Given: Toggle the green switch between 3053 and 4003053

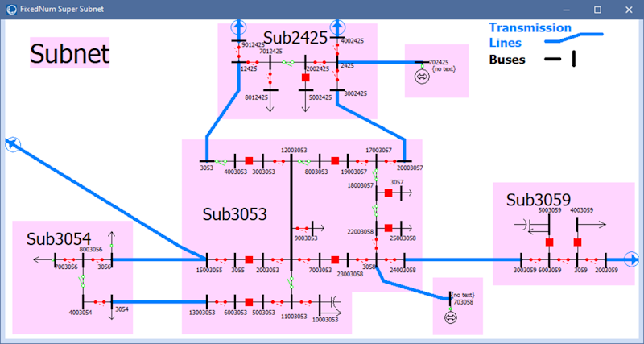Looking at the screenshot, I should pos(220,162).
